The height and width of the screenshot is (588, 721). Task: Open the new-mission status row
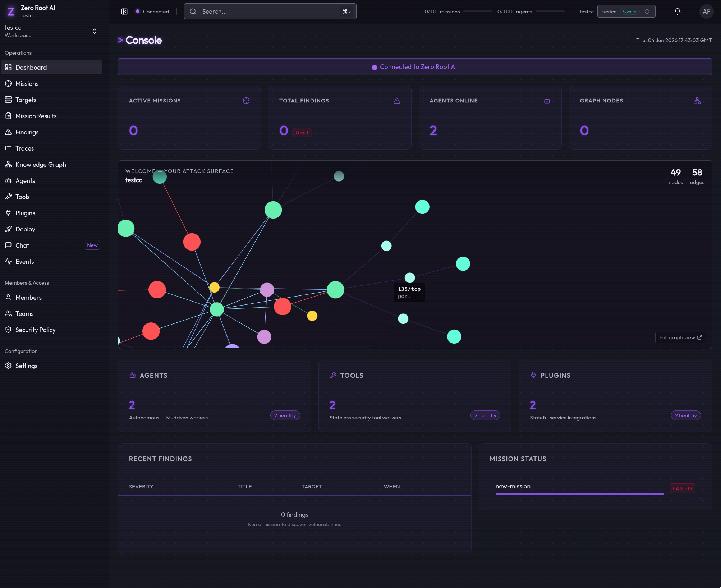595,488
